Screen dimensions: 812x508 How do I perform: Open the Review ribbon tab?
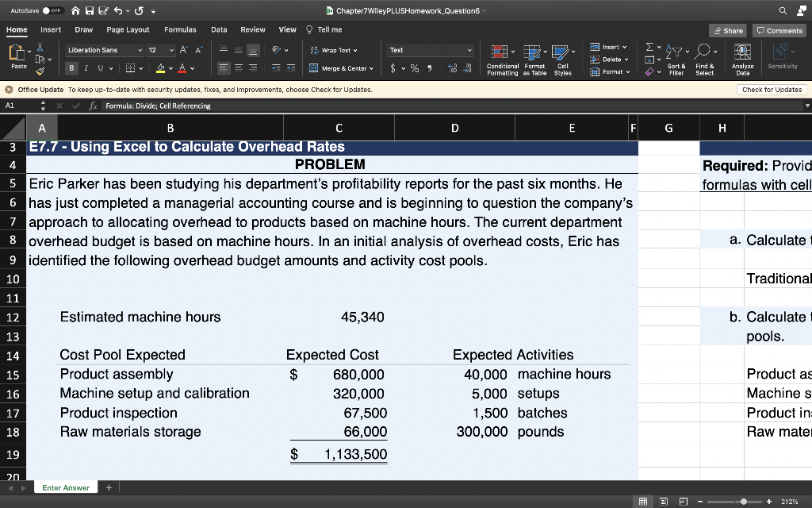[253, 29]
